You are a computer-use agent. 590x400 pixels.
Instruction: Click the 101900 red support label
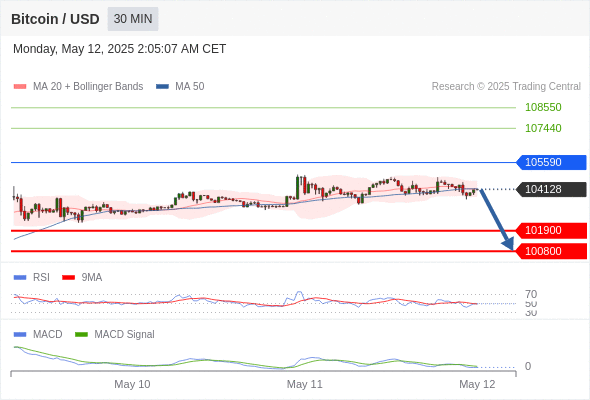(x=551, y=230)
